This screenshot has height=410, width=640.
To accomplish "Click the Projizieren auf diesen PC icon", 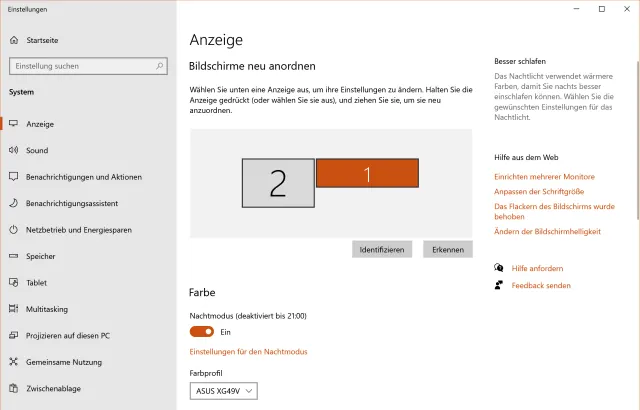I will [13, 335].
